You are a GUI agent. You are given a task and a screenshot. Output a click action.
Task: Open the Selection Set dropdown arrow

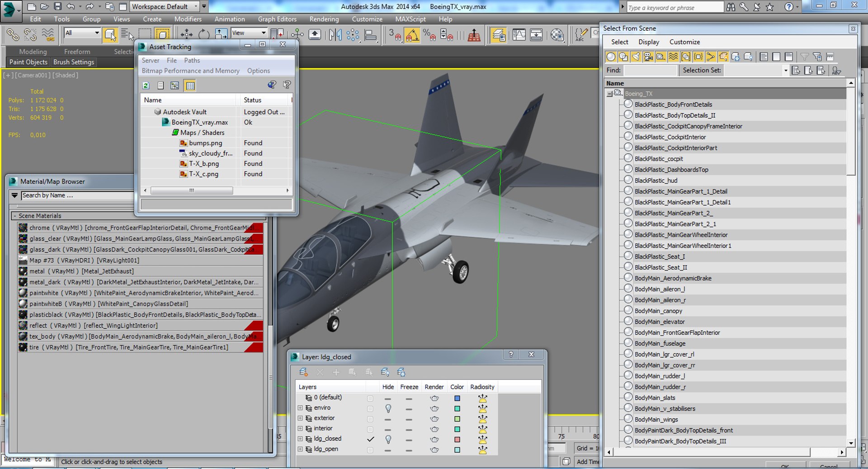(x=786, y=70)
